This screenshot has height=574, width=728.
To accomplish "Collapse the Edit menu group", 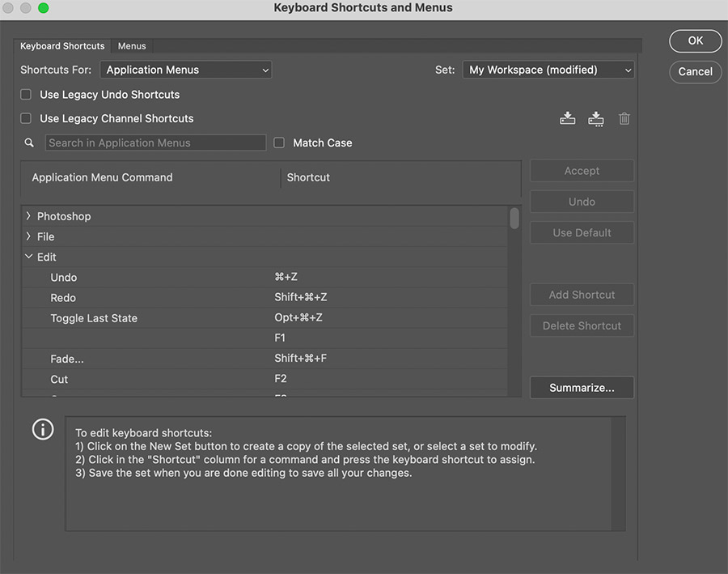I will click(x=29, y=257).
